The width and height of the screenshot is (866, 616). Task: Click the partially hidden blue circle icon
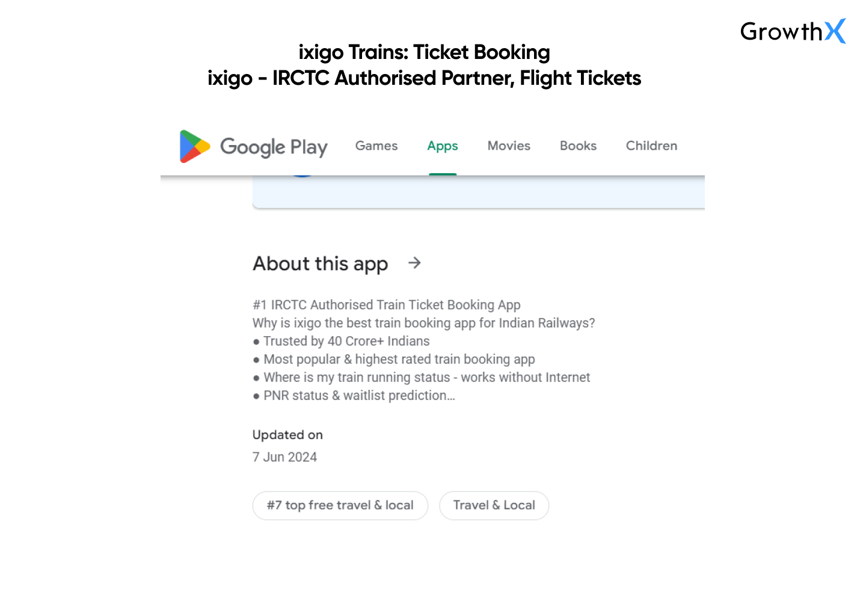[302, 176]
